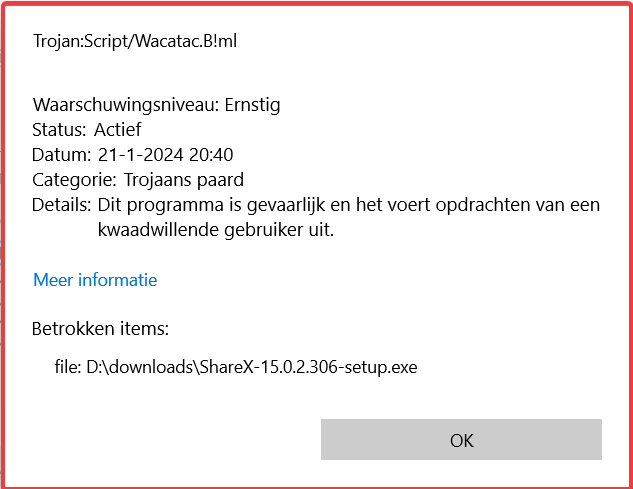The width and height of the screenshot is (633, 489).
Task: Click the D:\downloads path segment
Action: click(139, 367)
